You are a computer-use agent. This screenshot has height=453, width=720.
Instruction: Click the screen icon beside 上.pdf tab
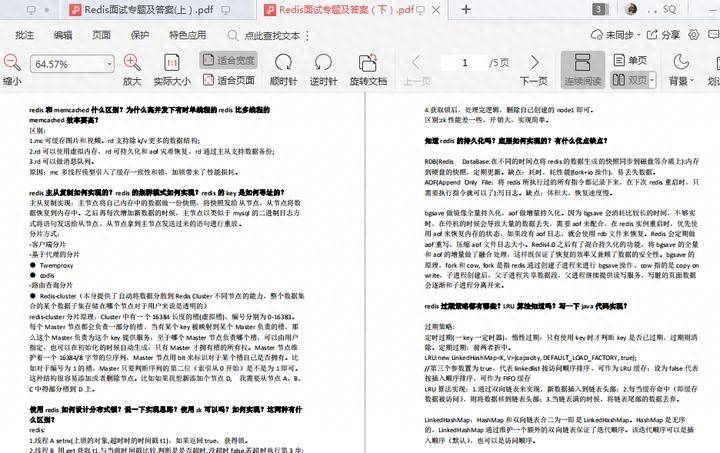coord(225,10)
